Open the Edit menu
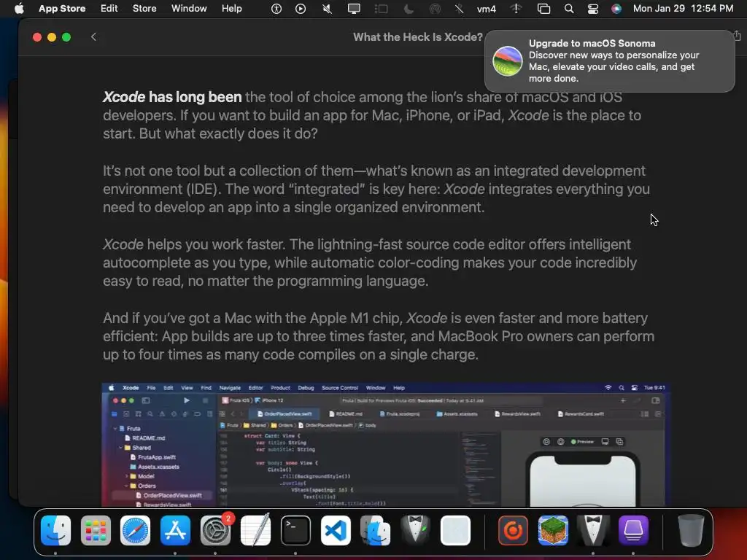 click(x=109, y=9)
